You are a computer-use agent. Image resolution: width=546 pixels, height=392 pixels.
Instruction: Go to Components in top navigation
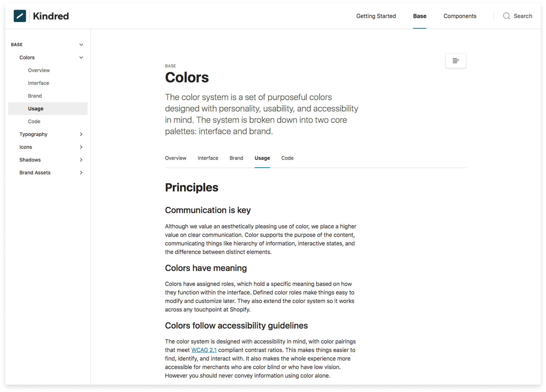[x=460, y=16]
